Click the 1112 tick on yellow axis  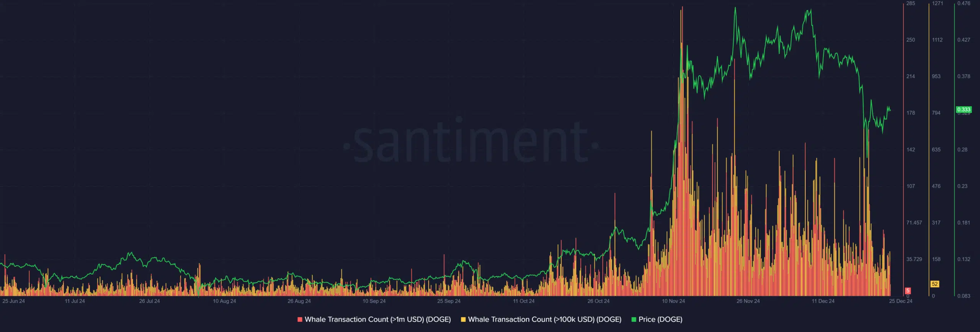(938, 40)
